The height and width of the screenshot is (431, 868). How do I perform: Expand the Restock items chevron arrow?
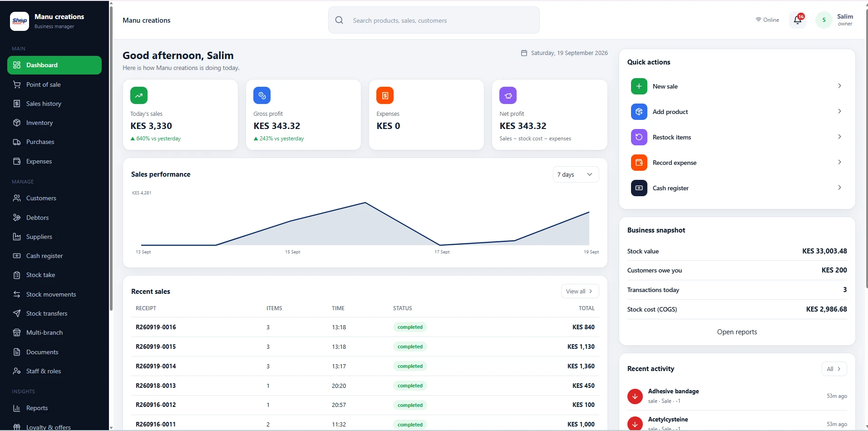coord(839,137)
